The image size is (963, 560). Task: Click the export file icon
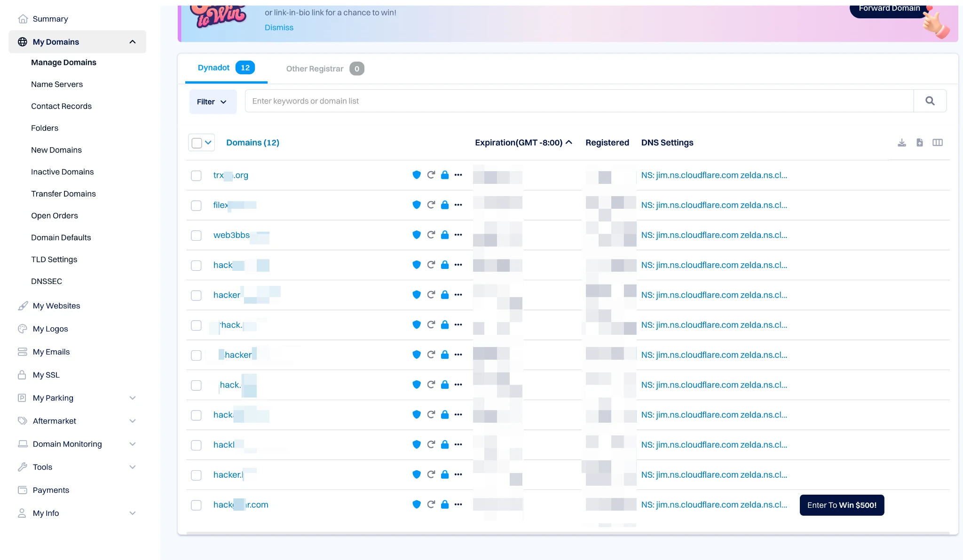point(919,142)
